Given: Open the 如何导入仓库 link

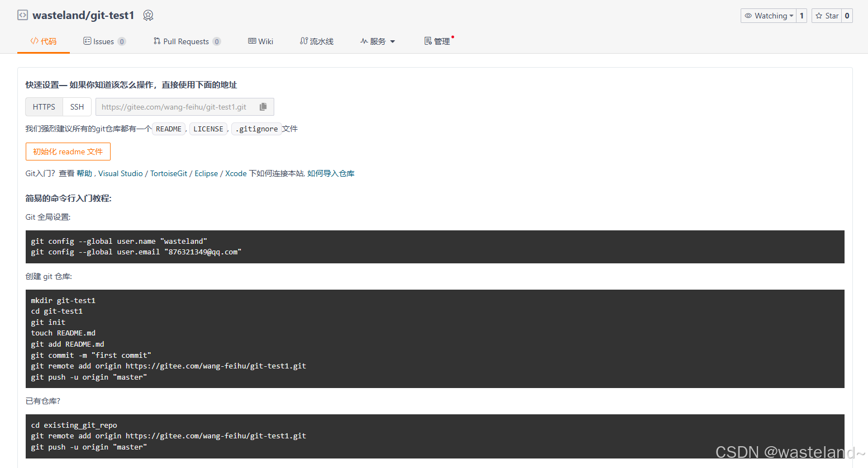Looking at the screenshot, I should click(x=331, y=173).
